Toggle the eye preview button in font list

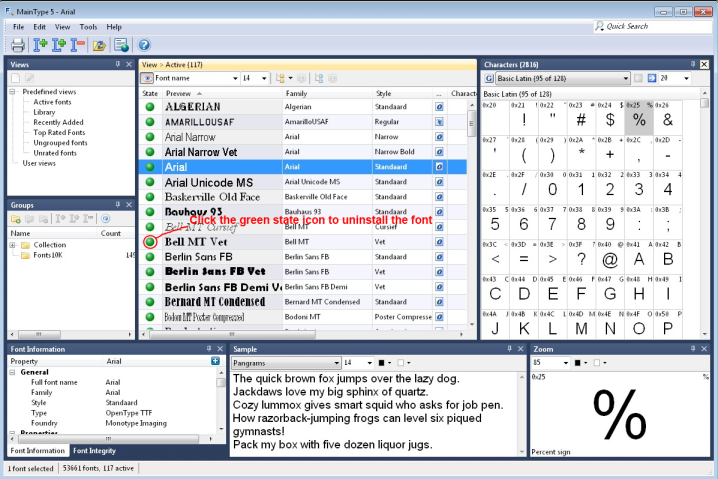[x=147, y=78]
